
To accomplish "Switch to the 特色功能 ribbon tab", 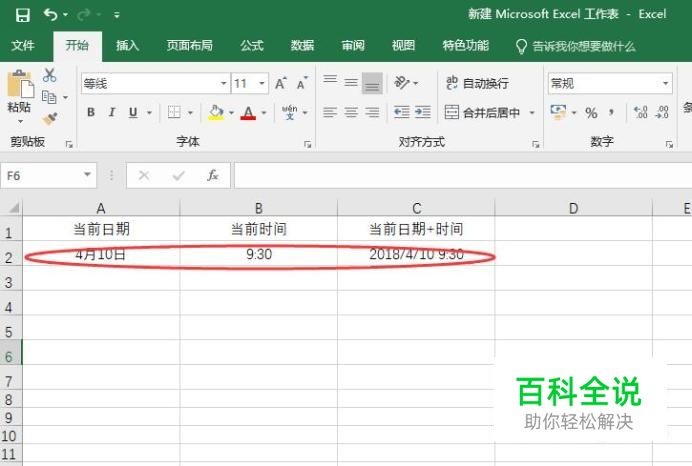I will 466,45.
